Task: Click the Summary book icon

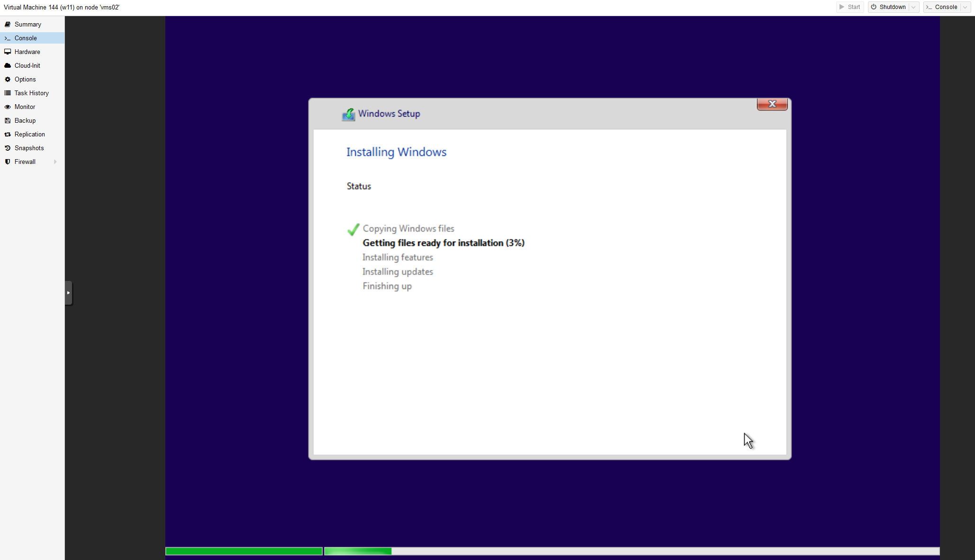Action: pyautogui.click(x=8, y=24)
